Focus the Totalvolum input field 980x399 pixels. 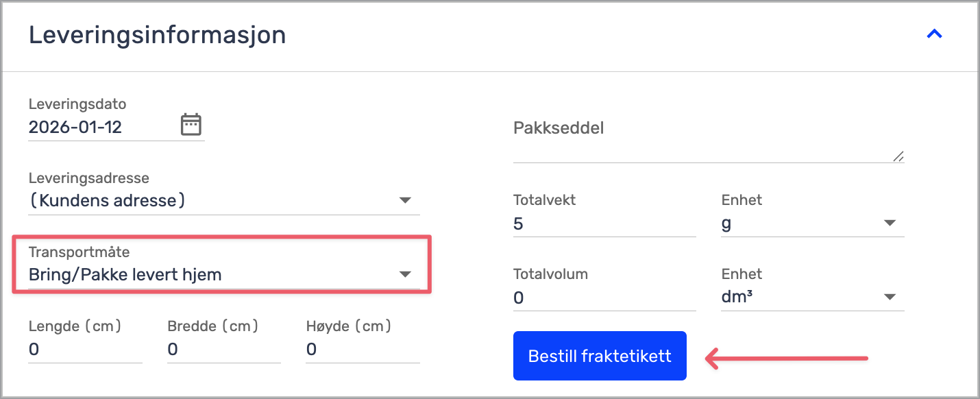[x=603, y=298]
